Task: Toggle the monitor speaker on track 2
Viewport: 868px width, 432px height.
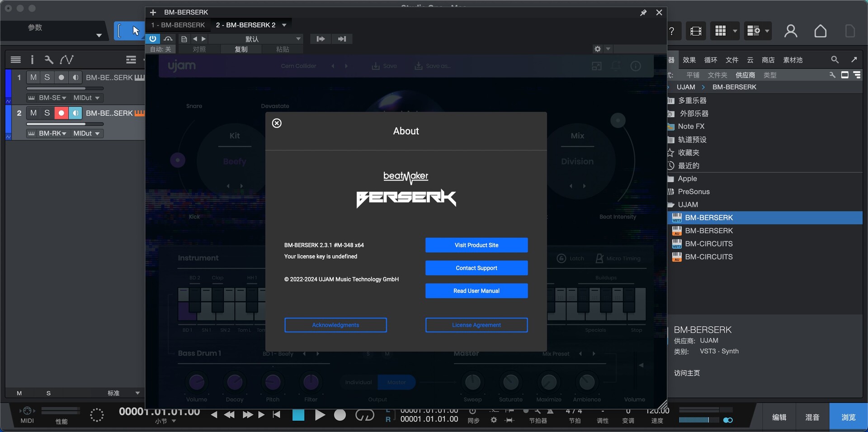Action: click(x=75, y=113)
